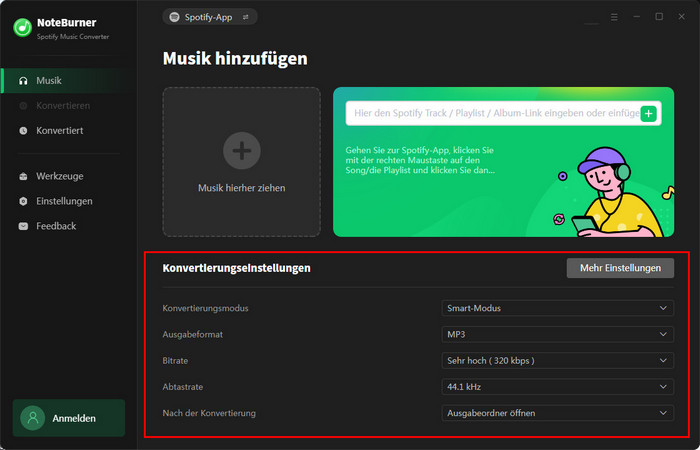The width and height of the screenshot is (700, 450).
Task: Open Werkzeuge in the sidebar
Action: point(68,176)
